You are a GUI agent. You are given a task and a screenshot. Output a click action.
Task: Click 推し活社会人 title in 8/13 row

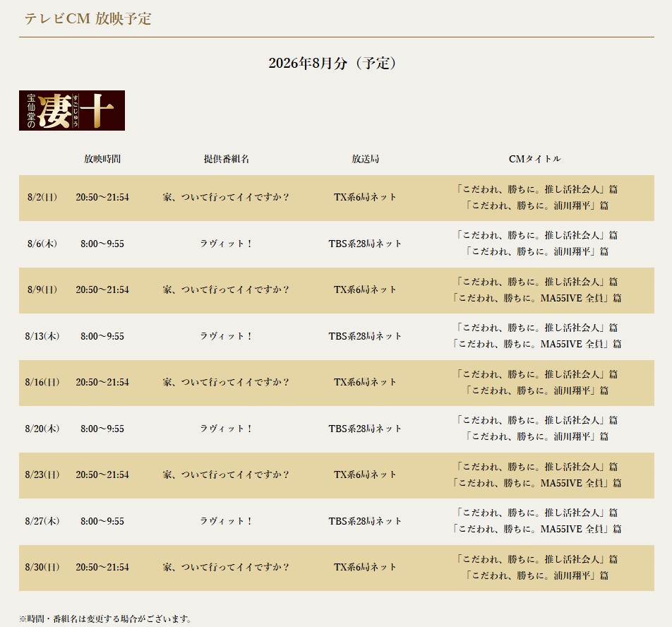[537, 328]
